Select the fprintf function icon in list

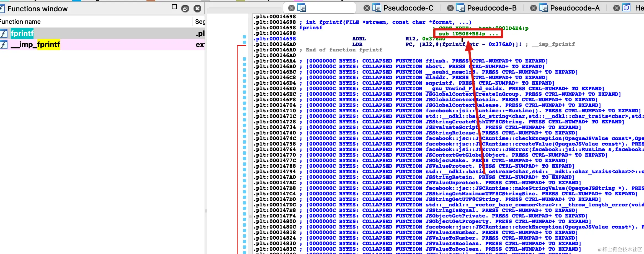click(x=3, y=34)
